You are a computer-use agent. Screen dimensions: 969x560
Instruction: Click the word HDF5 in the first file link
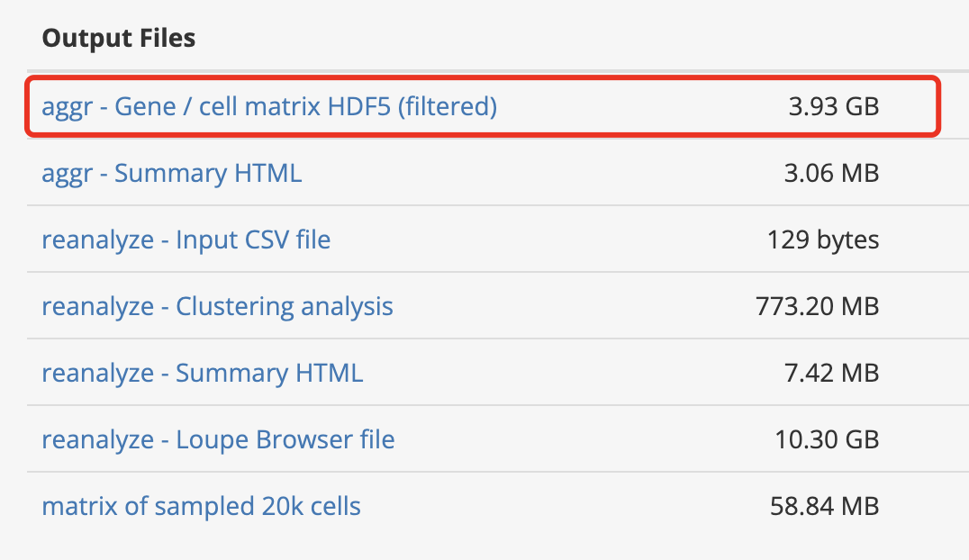tap(359, 106)
